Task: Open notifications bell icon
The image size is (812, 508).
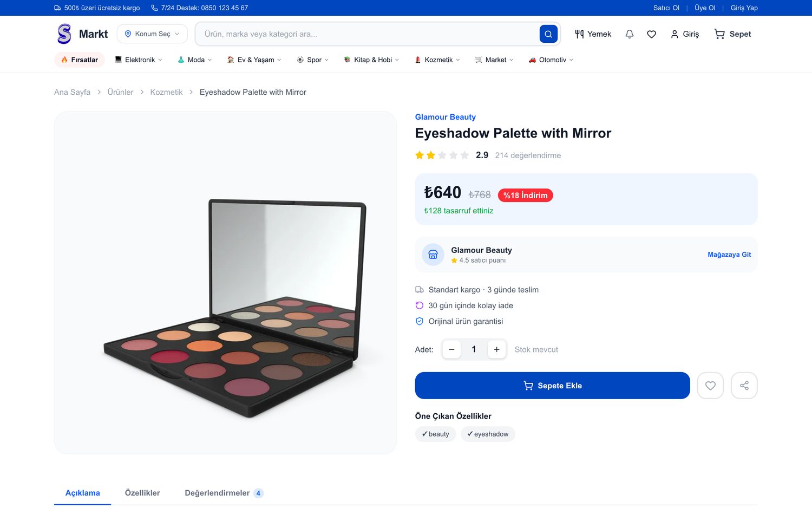Action: pyautogui.click(x=629, y=34)
